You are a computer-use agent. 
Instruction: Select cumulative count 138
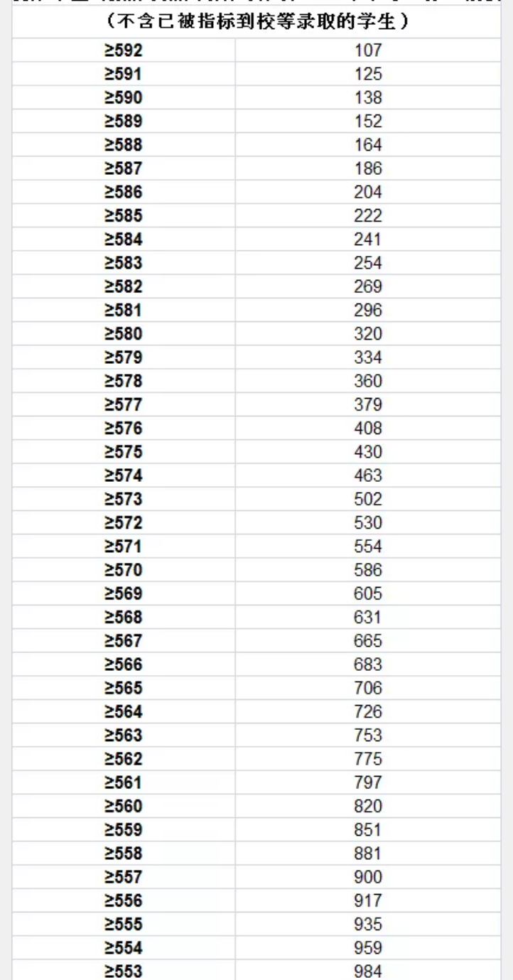[x=367, y=97]
